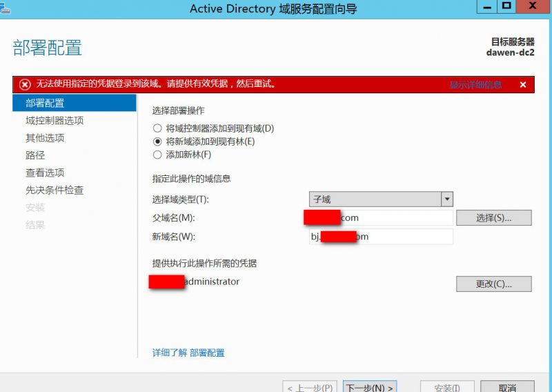
Task: Click the red error icon in banner
Action: point(25,84)
